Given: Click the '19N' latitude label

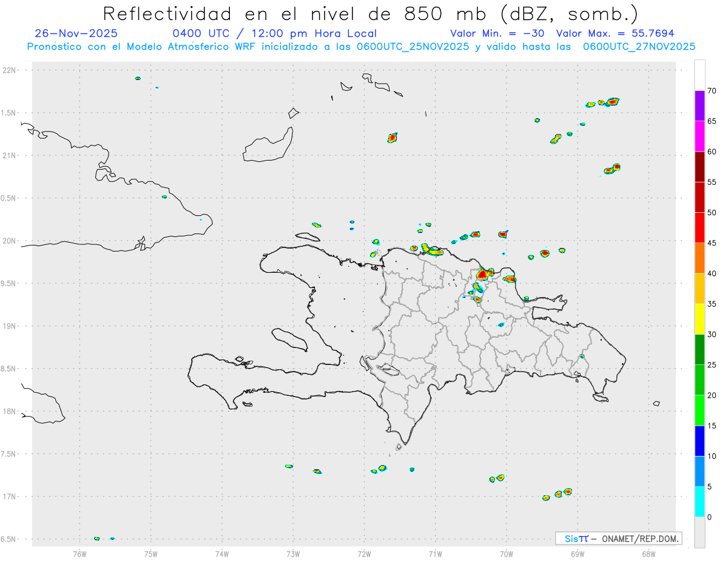Looking at the screenshot, I should coord(10,326).
